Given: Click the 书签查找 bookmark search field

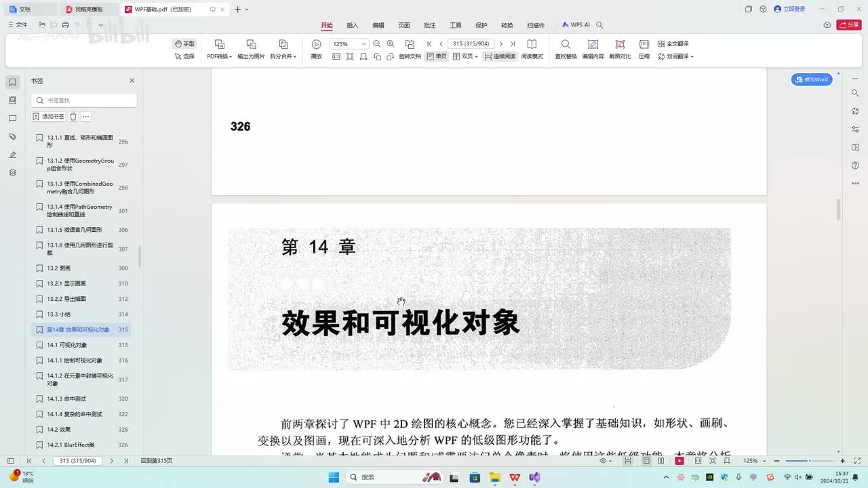Looking at the screenshot, I should [x=84, y=100].
